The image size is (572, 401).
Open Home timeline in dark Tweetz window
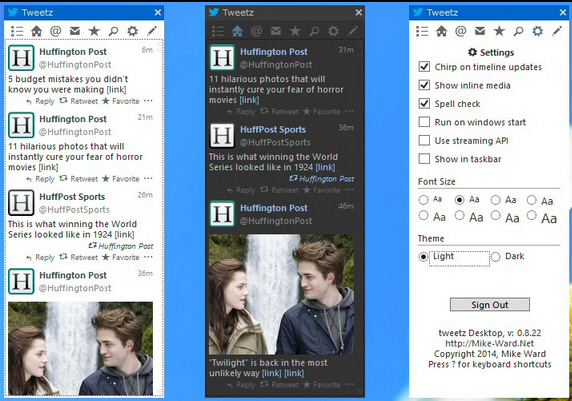click(x=237, y=31)
